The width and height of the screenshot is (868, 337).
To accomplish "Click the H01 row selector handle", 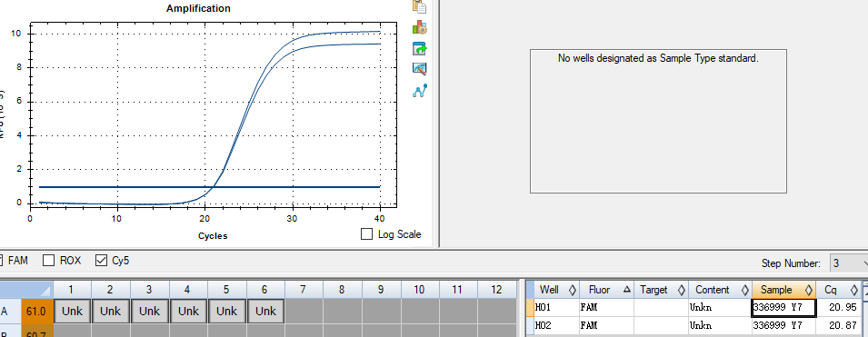I will point(530,308).
